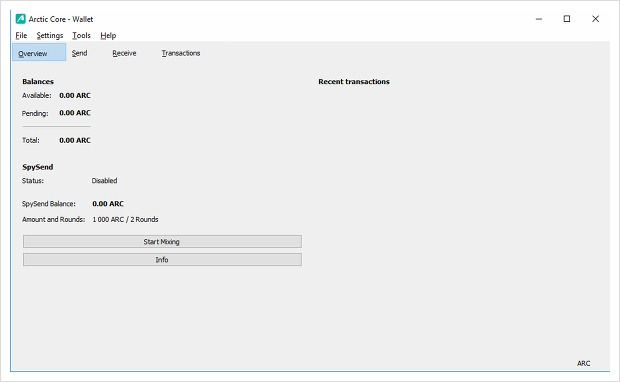620x382 pixels.
Task: Switch to the Send tab
Action: pos(79,53)
